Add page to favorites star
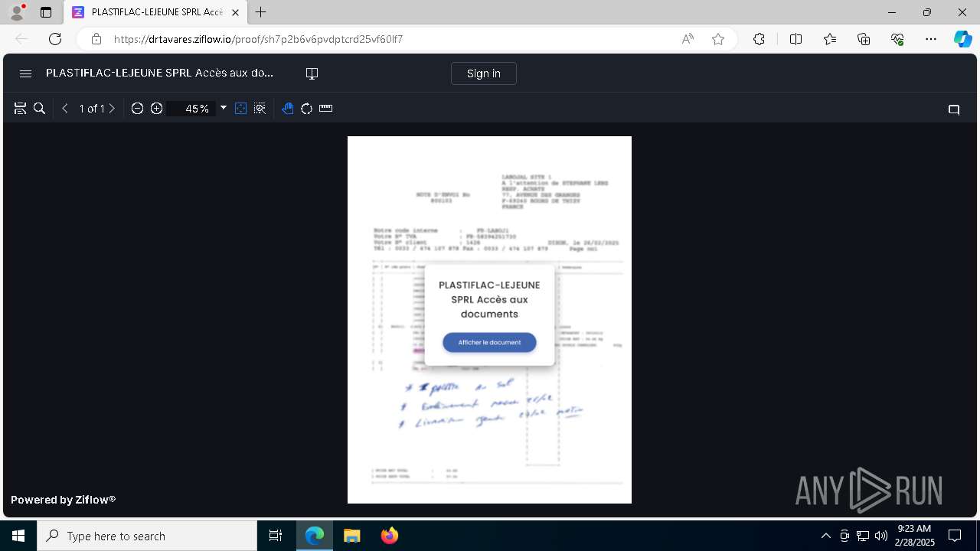Screen dimensions: 980x551 (x=718, y=39)
